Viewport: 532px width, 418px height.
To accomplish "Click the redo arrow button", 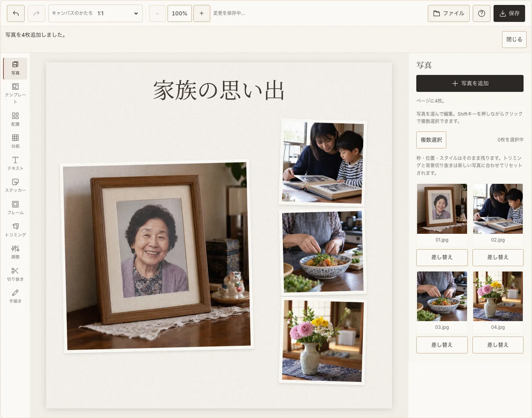I will tap(37, 13).
